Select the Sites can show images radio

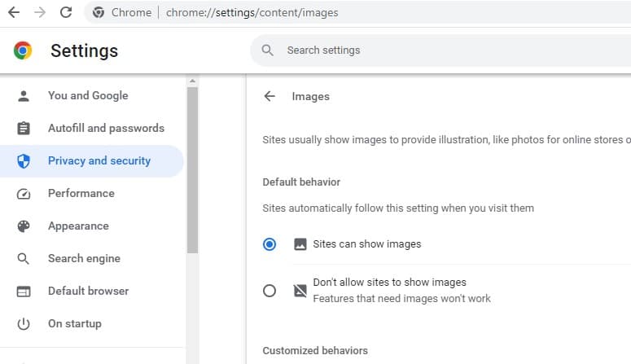point(269,244)
